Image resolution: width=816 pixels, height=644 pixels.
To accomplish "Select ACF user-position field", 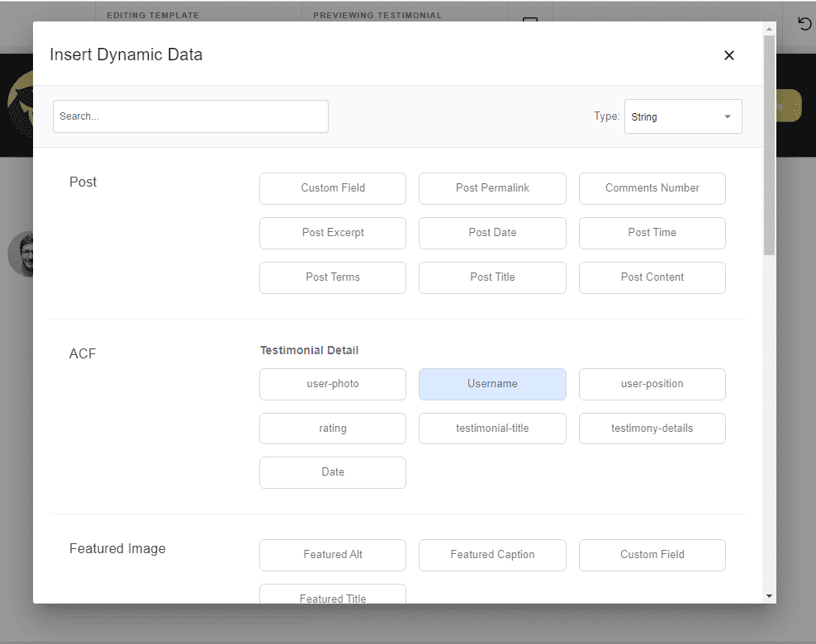I will 652,385.
